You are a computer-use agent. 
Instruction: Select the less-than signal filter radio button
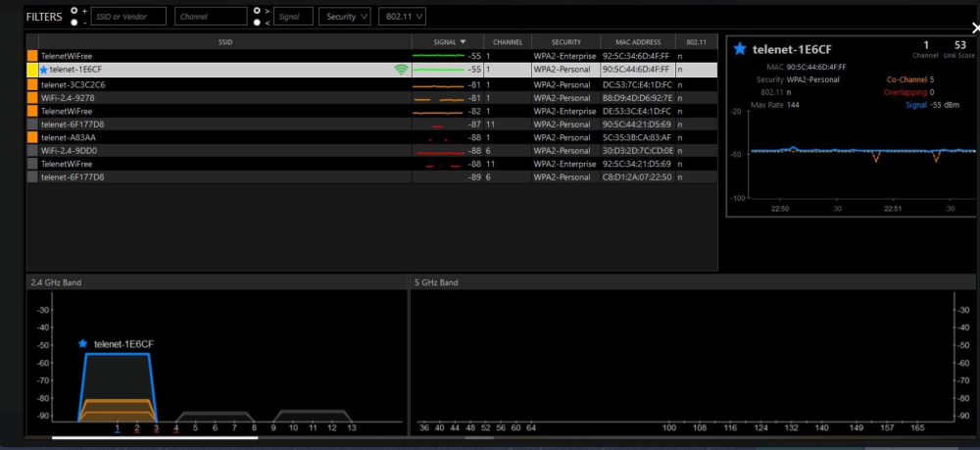coord(258,23)
